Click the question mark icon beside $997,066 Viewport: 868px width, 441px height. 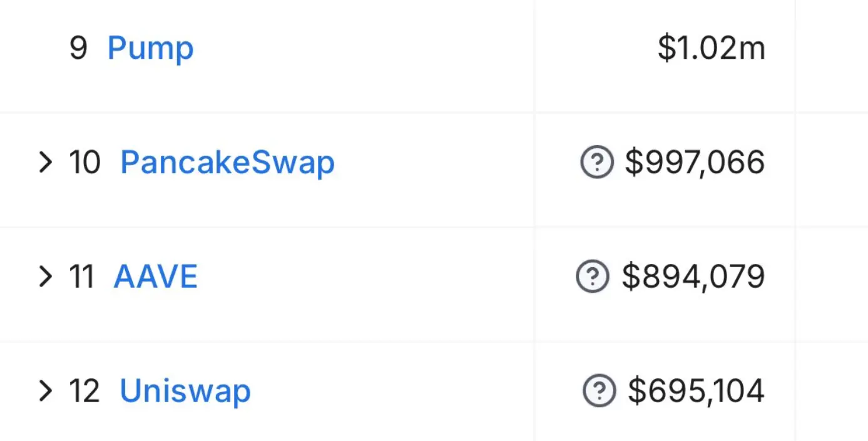(597, 161)
